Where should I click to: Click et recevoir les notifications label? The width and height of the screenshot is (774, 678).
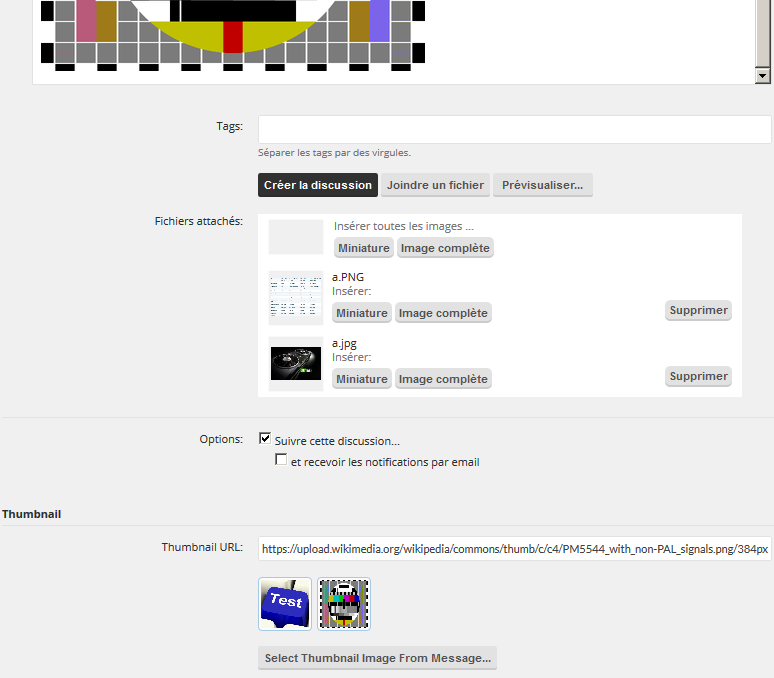385,462
